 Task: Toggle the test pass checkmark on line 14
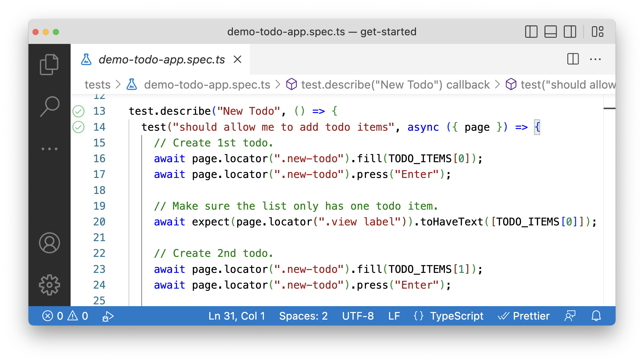[x=79, y=127]
